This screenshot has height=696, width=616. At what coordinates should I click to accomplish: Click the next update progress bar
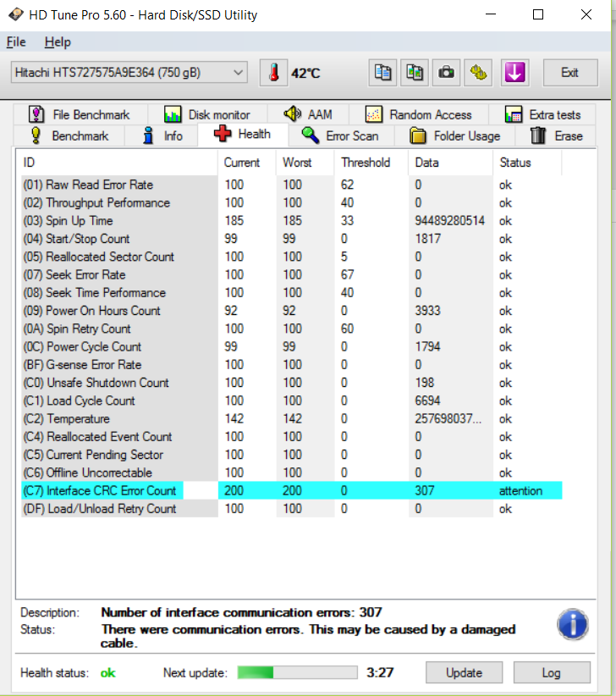pos(297,672)
